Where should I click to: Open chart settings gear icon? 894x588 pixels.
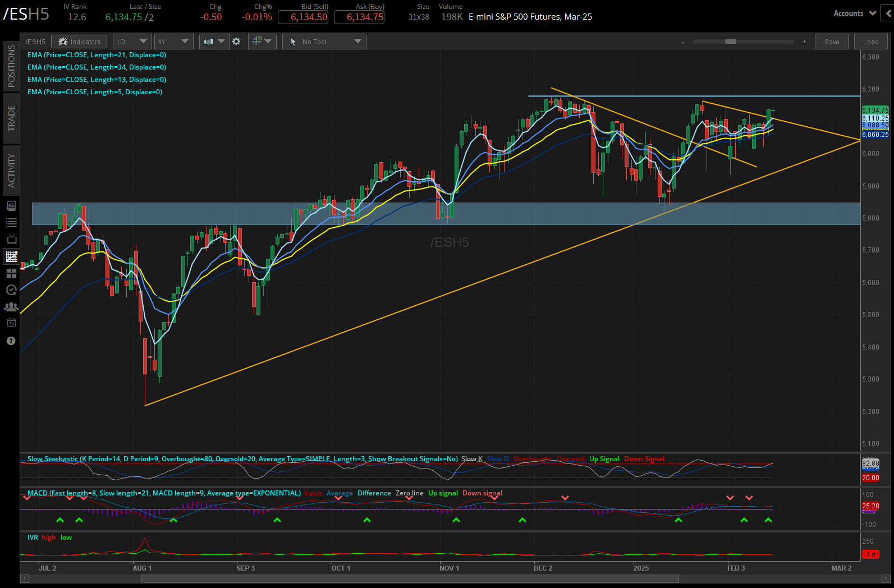[236, 42]
